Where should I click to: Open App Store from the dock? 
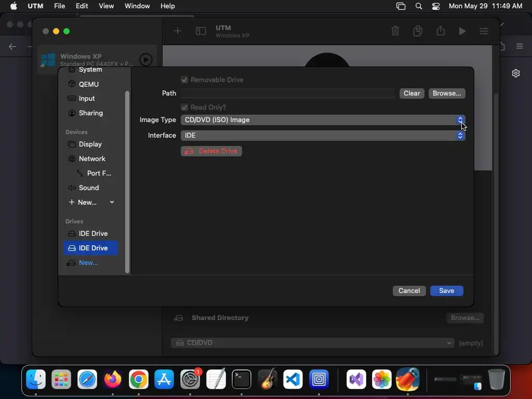[x=164, y=379]
